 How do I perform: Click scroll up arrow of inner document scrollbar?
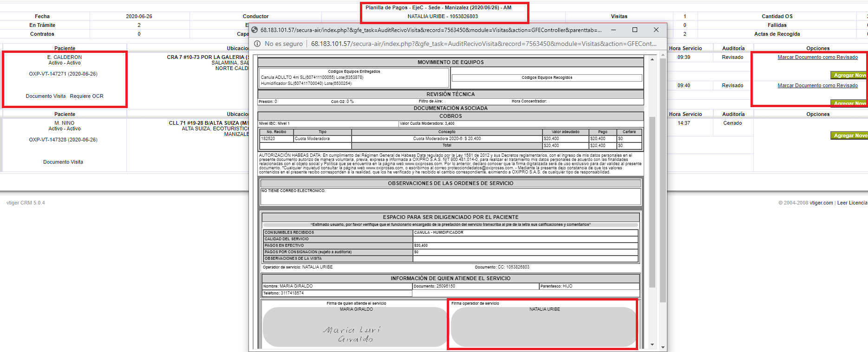click(x=652, y=60)
